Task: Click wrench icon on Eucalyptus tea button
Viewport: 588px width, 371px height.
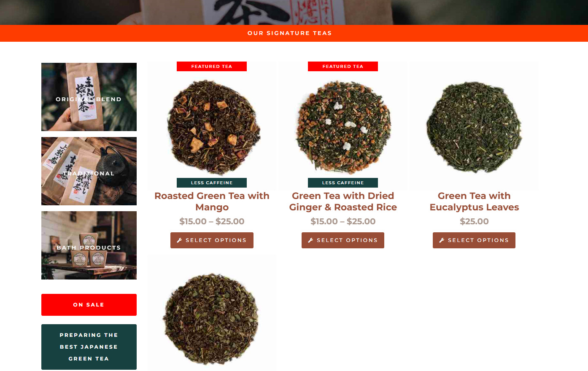Action: pyautogui.click(x=442, y=240)
